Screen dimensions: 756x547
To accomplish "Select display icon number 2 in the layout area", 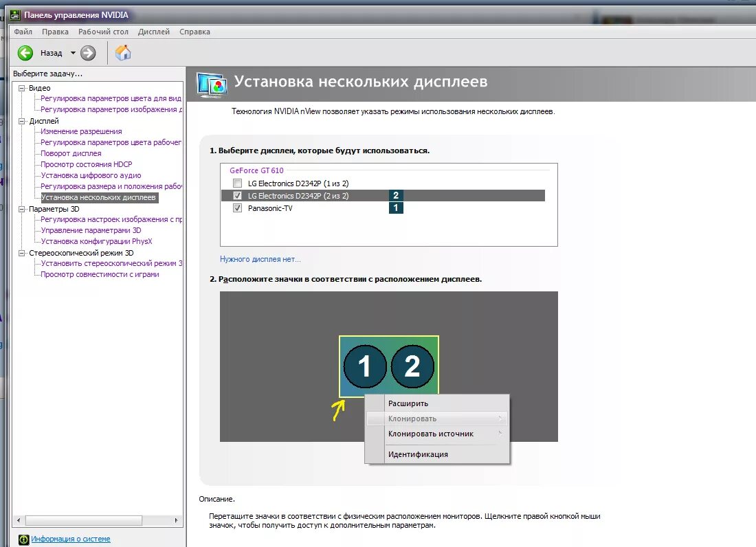I will (x=412, y=366).
